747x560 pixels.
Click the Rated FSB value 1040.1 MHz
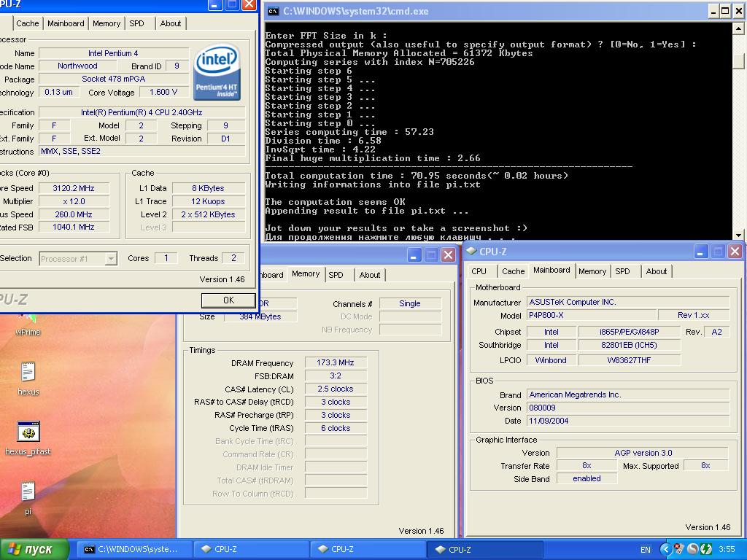(x=74, y=227)
